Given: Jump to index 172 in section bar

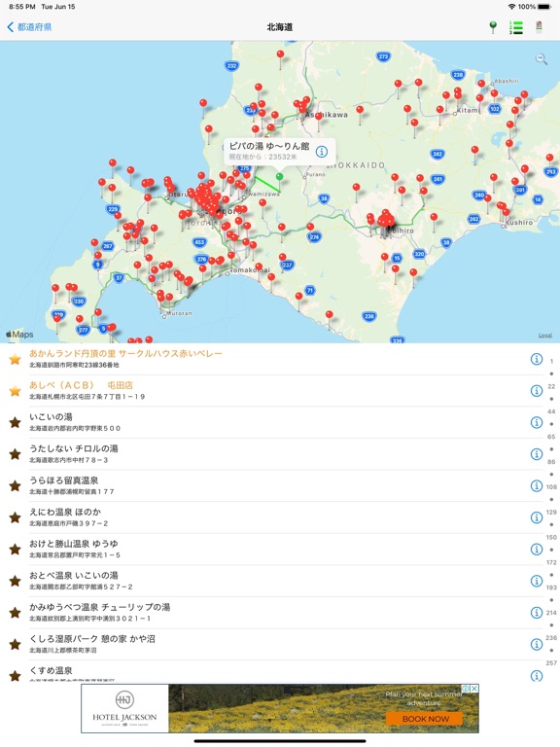Looking at the screenshot, I should [x=551, y=562].
